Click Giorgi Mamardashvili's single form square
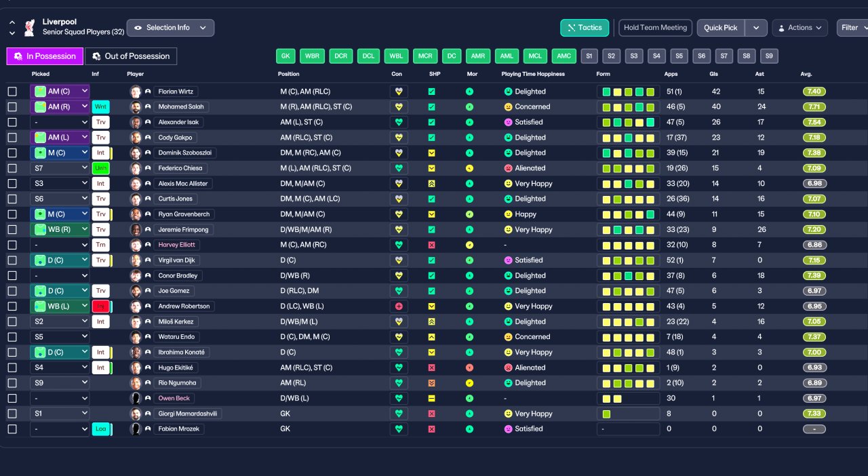868x476 pixels. tap(606, 414)
